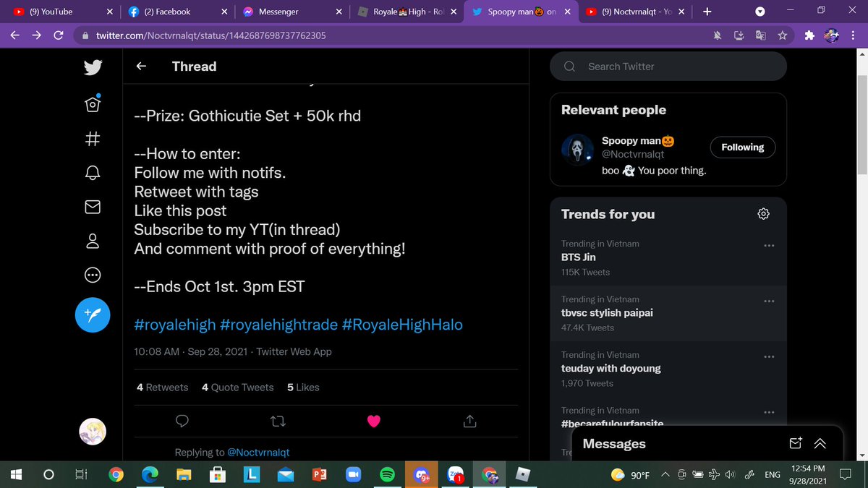Click the Search Twitter field

668,67
